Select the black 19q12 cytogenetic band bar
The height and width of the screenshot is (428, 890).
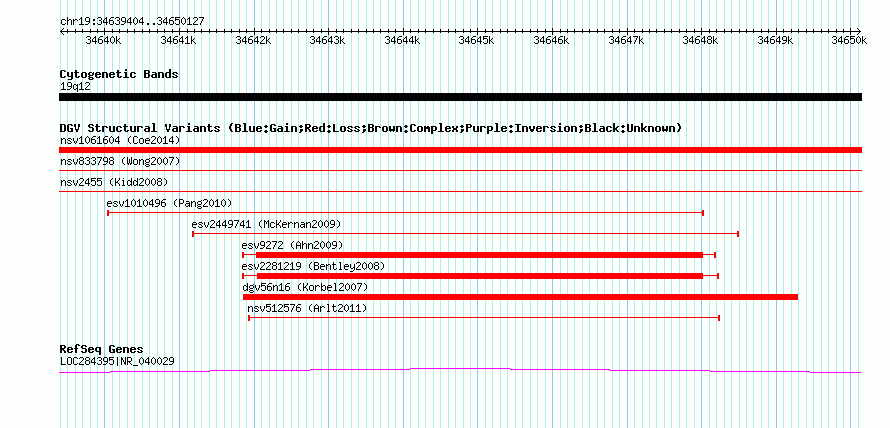460,97
